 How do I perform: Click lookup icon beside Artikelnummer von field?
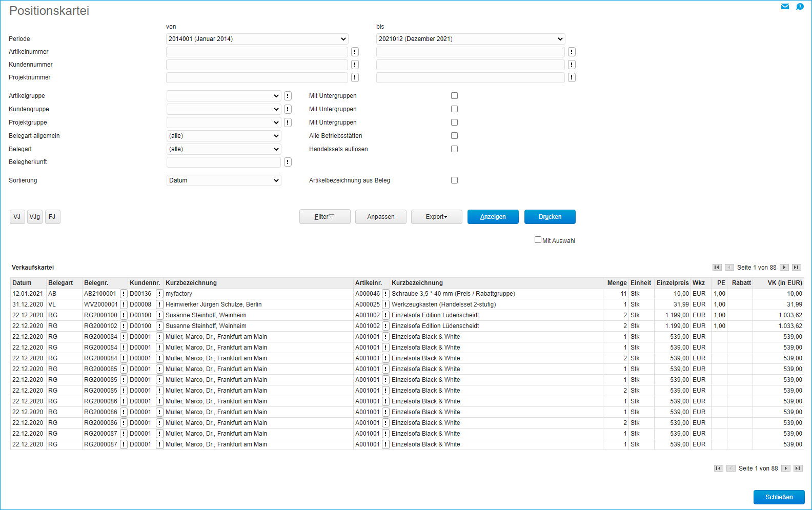click(x=355, y=52)
